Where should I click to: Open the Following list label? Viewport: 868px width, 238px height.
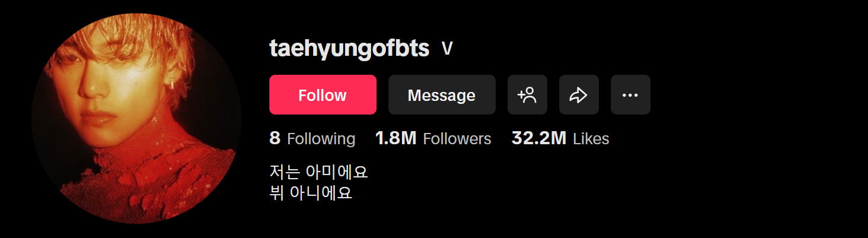(x=321, y=139)
